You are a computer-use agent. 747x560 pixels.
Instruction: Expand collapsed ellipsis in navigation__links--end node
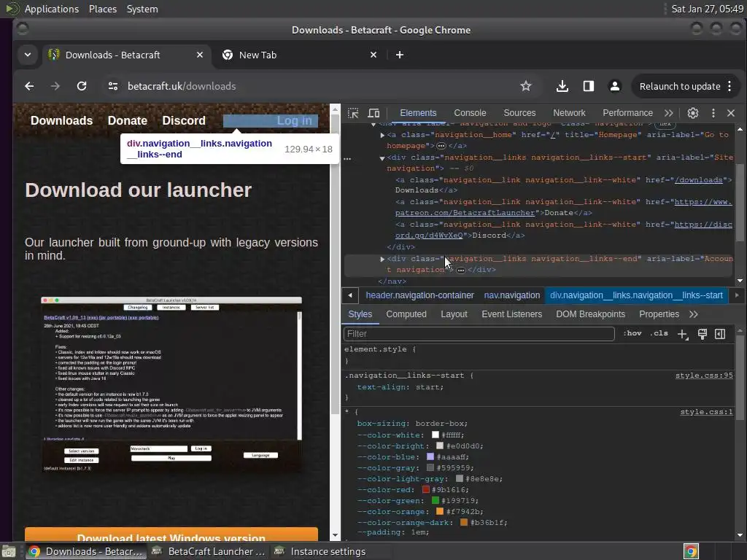[x=461, y=270]
